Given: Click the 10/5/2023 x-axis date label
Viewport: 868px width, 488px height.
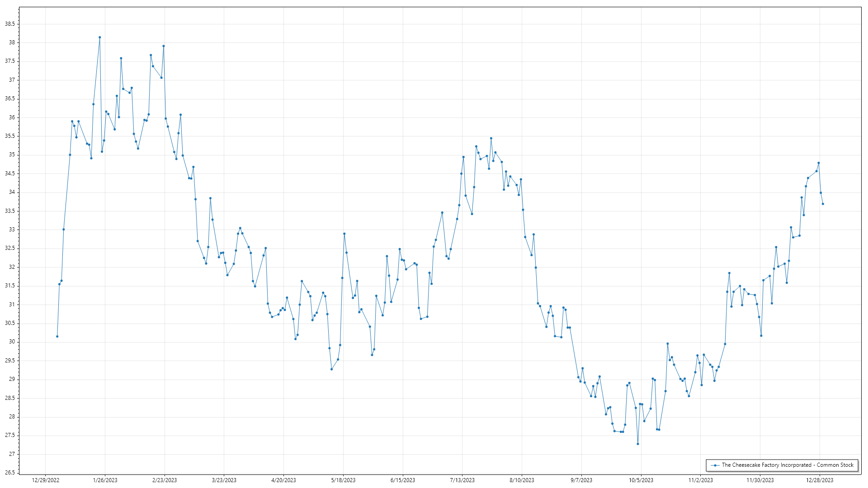Looking at the screenshot, I should coord(641,480).
